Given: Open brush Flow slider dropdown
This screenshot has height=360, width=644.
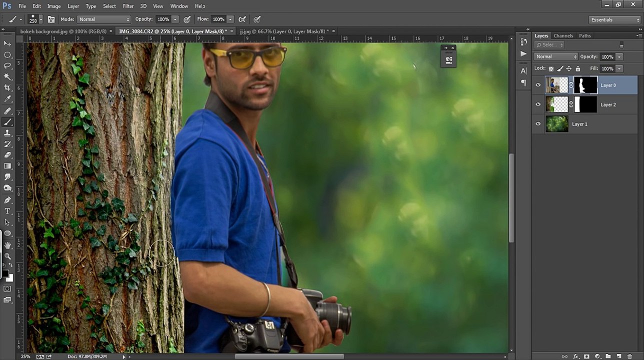Looking at the screenshot, I should [230, 19].
